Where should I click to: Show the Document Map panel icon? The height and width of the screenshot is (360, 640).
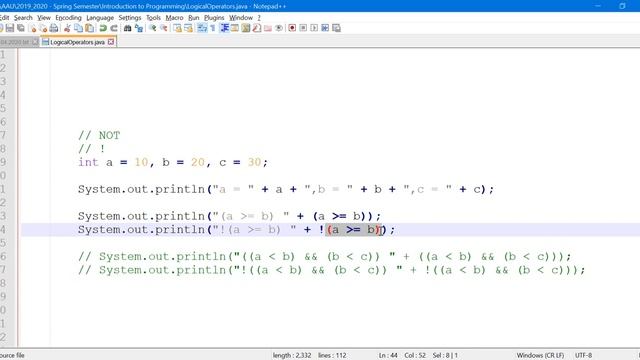point(246,28)
